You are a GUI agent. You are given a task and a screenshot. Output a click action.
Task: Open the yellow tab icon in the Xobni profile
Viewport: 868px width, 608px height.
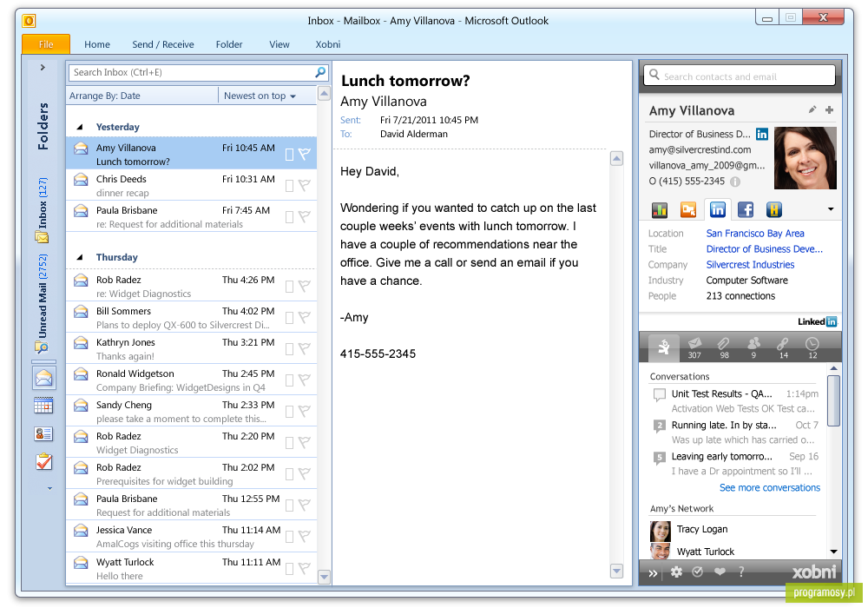click(x=774, y=210)
